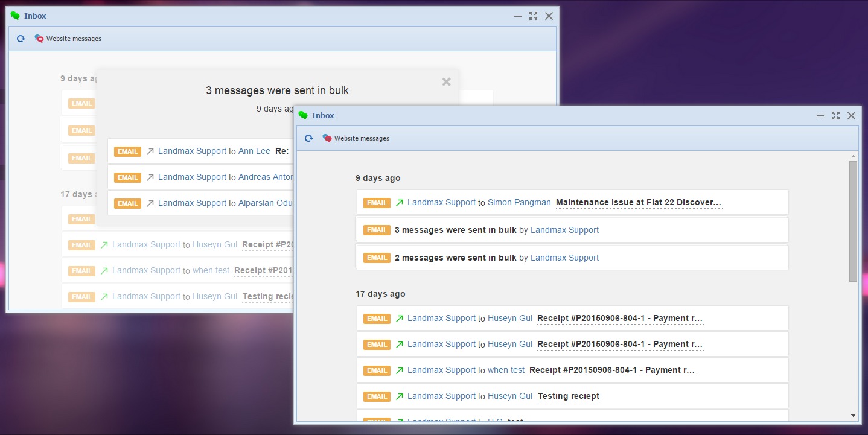This screenshot has height=435, width=868.
Task: Open the Testing reciept message subject
Action: coord(568,396)
